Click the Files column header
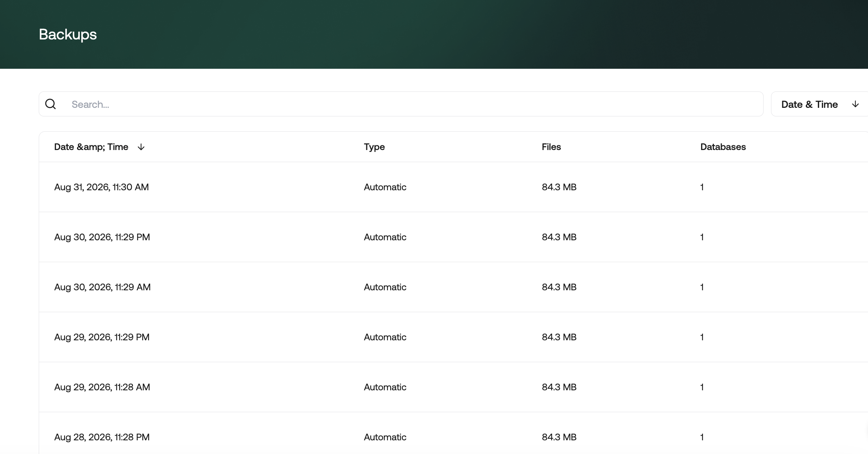Image resolution: width=868 pixels, height=454 pixels. (551, 147)
